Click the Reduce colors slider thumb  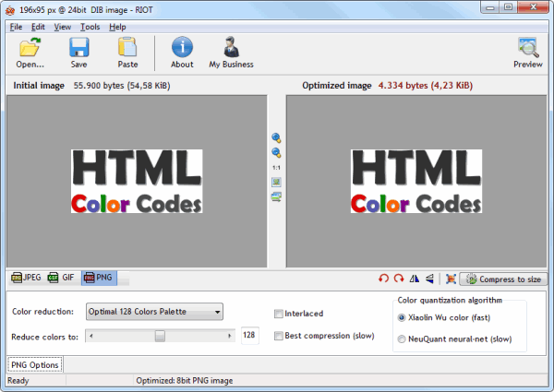[x=160, y=336]
